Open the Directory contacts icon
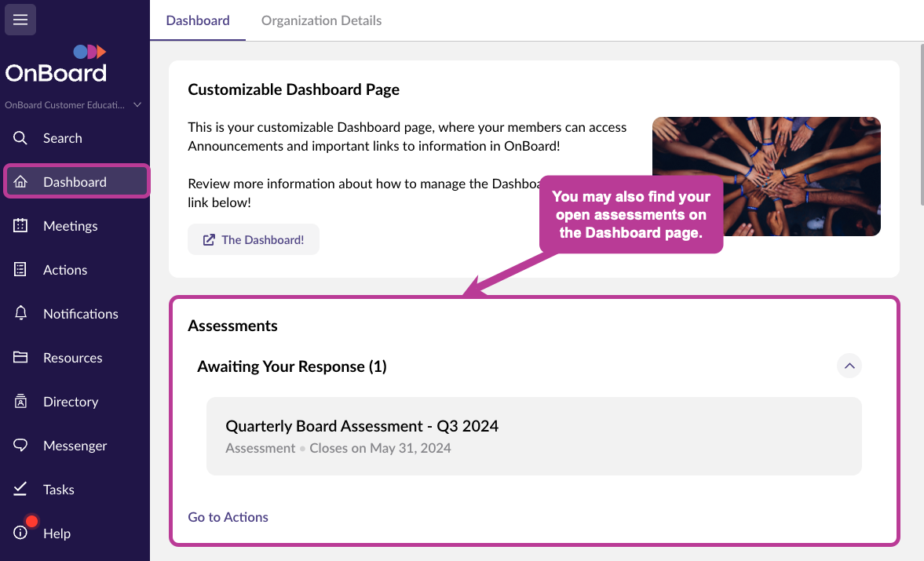 20,402
